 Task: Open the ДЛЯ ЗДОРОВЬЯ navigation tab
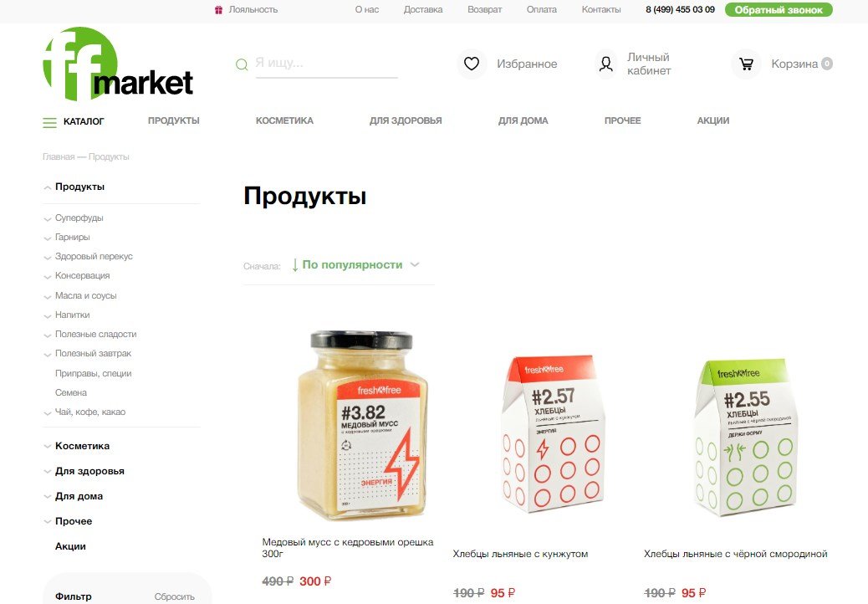click(406, 120)
